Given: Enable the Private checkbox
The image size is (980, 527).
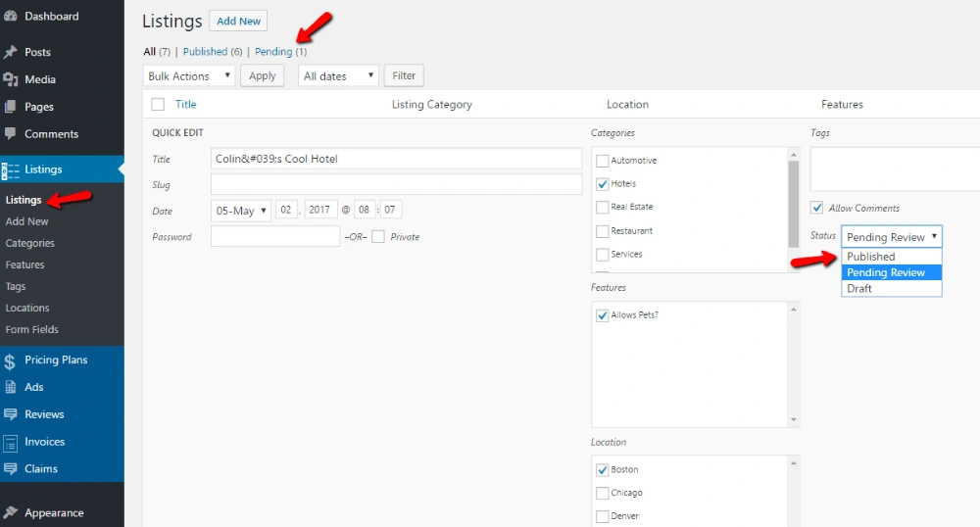Looking at the screenshot, I should (378, 237).
